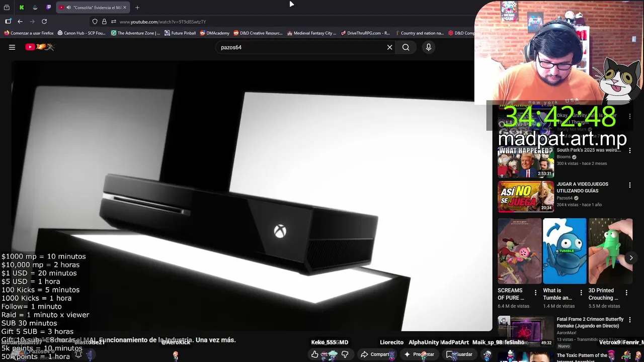Open the Kick pinned tab
644x362 pixels.
point(22,8)
